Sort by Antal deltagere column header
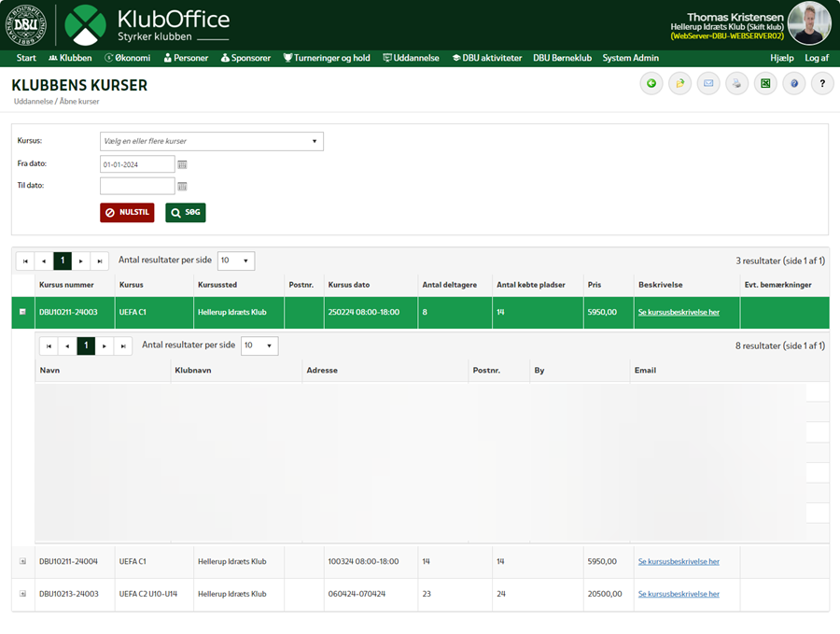 (x=450, y=285)
